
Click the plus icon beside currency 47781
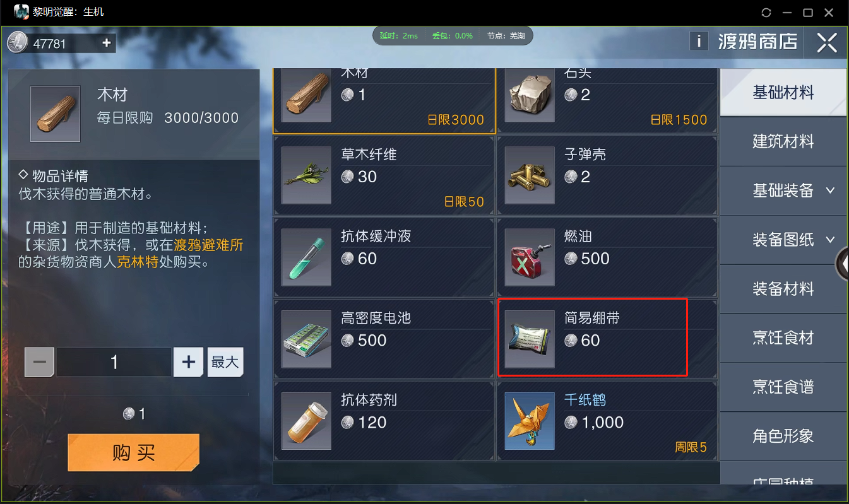[106, 43]
